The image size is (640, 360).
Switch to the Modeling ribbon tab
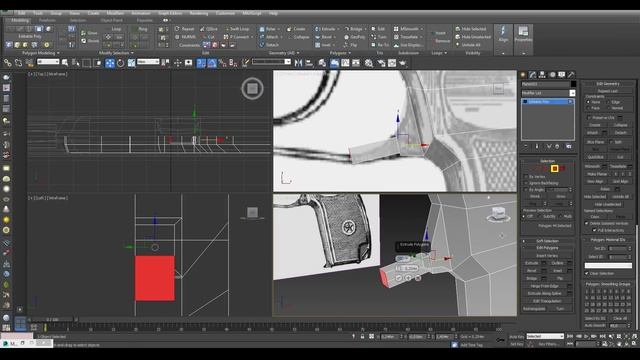[20, 20]
